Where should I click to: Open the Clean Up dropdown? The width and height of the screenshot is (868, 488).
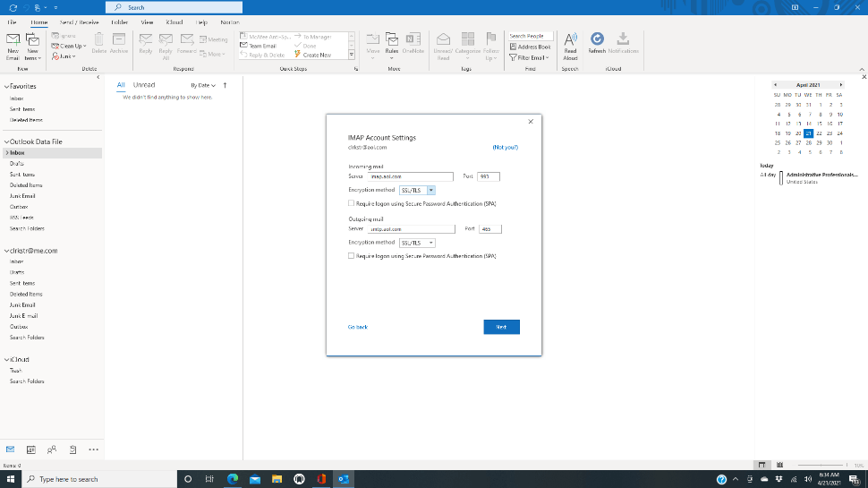[69, 46]
